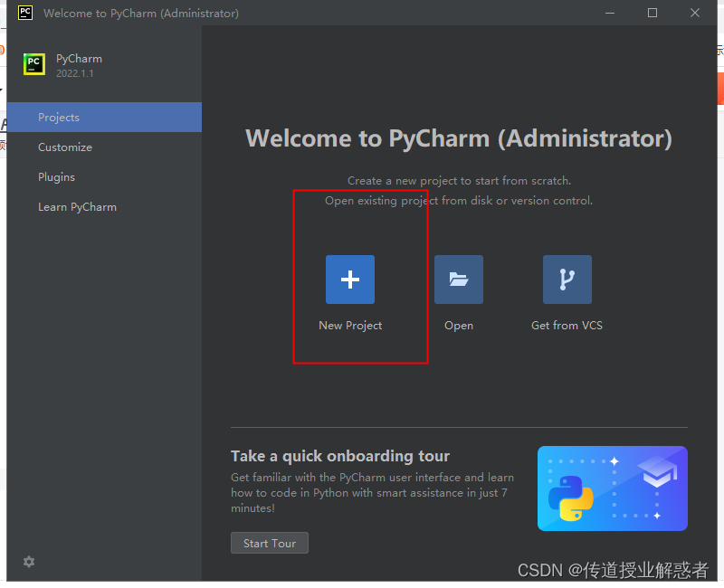Click the PyCharm icon in the title bar
Viewport: 724px width, 588px height.
click(25, 13)
